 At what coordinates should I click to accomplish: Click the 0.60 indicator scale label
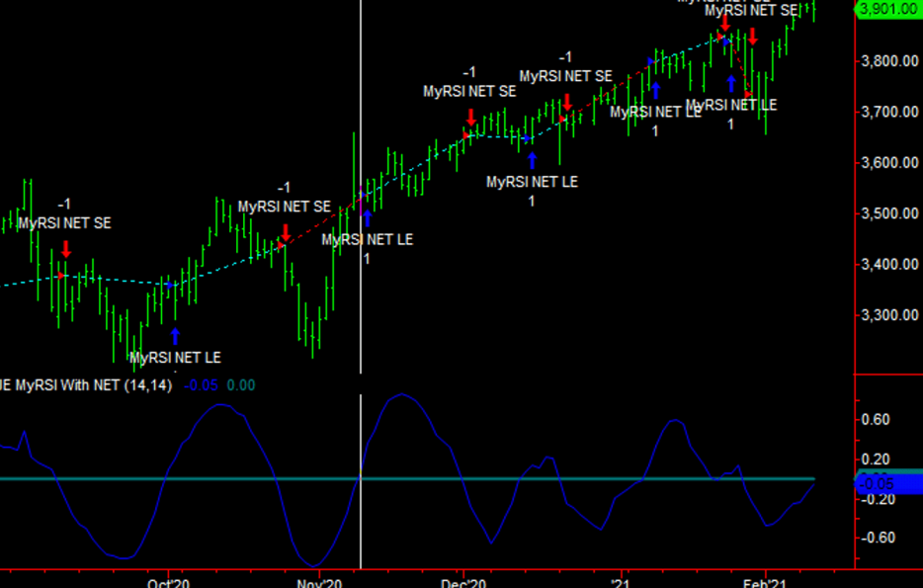point(877,420)
